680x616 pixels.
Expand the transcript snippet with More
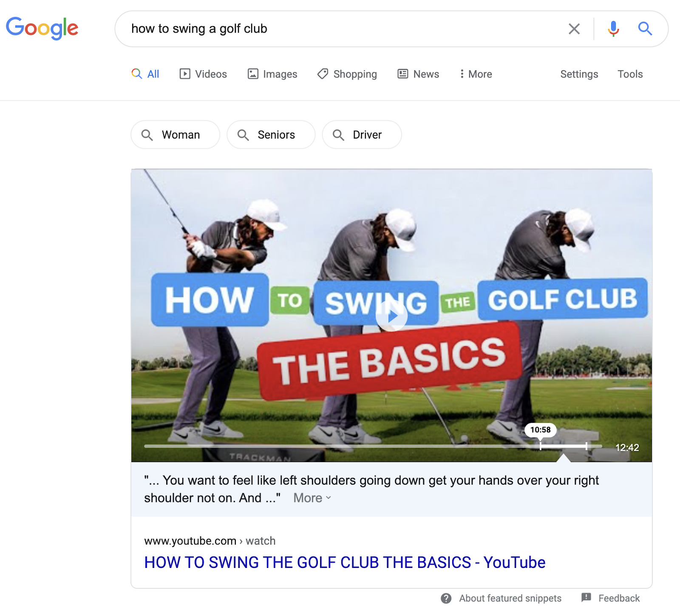(x=312, y=498)
